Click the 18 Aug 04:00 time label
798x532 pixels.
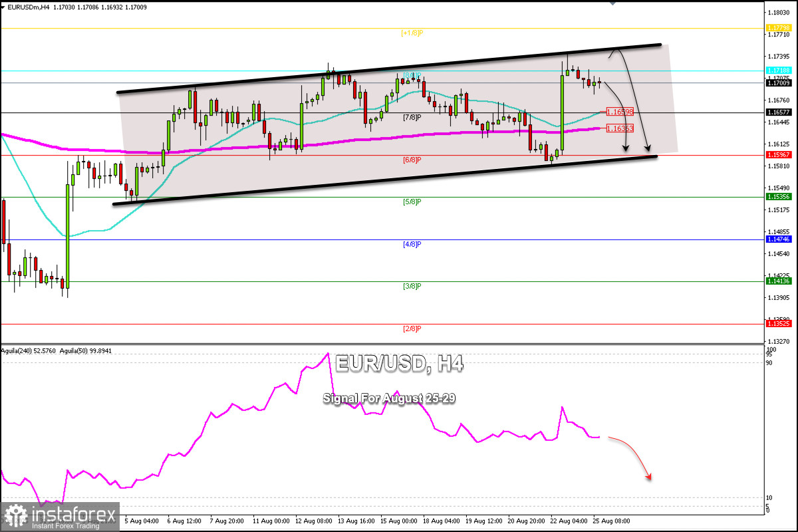[443, 521]
